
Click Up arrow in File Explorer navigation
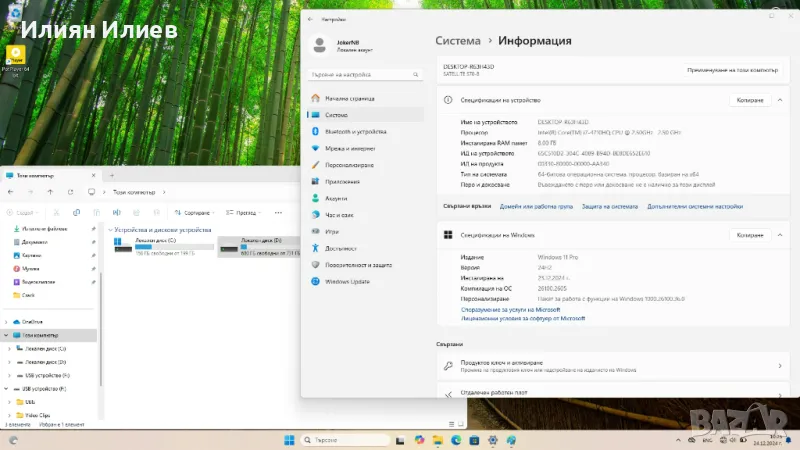(50, 192)
